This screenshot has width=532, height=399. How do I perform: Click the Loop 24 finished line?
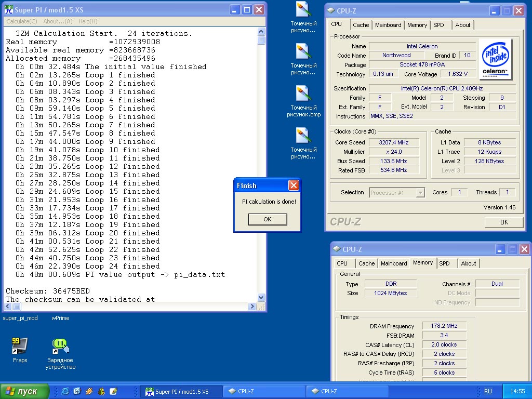[x=87, y=266]
